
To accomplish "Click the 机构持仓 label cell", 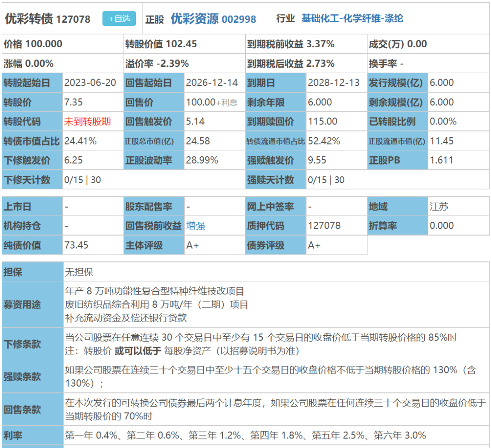I will tap(32, 225).
